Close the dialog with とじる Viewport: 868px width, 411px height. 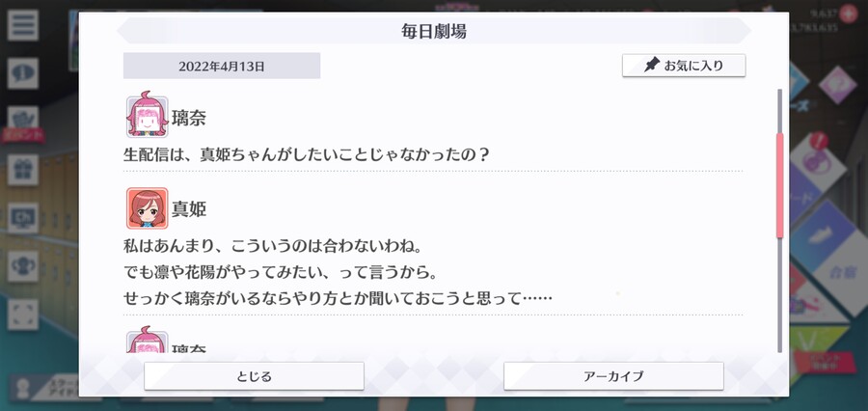pos(254,376)
